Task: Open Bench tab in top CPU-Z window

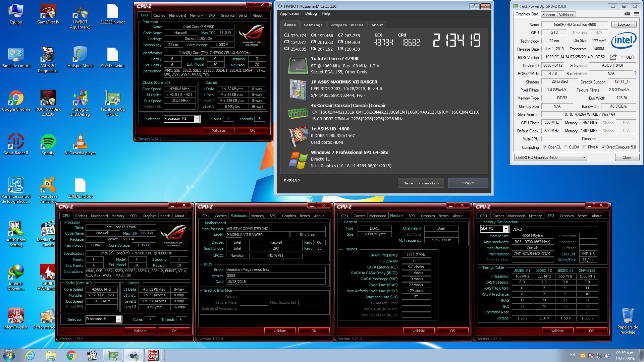Action: (x=243, y=15)
